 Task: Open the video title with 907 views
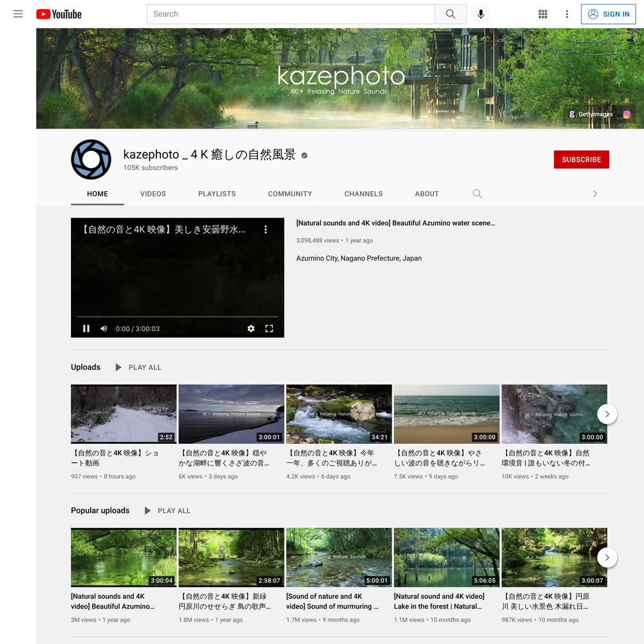pyautogui.click(x=115, y=458)
